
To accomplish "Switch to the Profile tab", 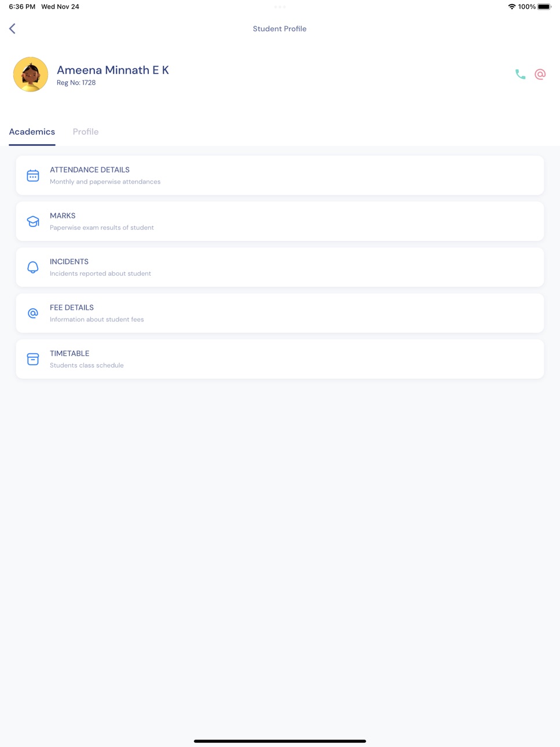I will [x=86, y=131].
